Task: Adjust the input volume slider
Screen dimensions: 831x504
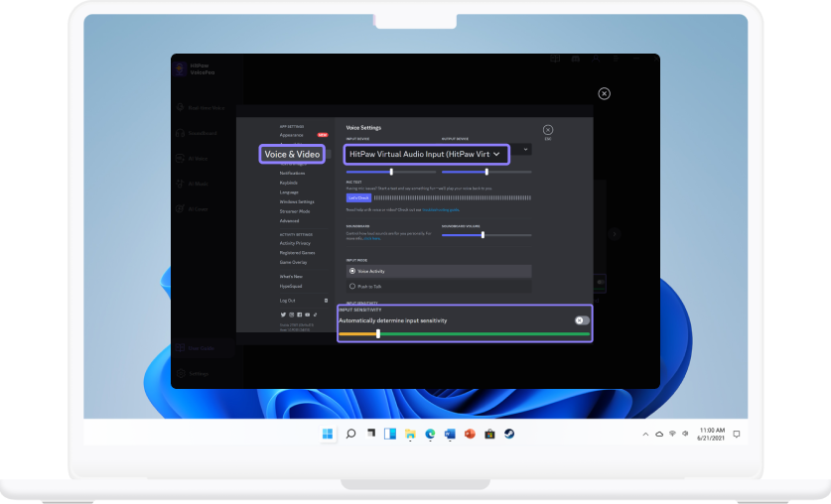Action: coord(391,172)
